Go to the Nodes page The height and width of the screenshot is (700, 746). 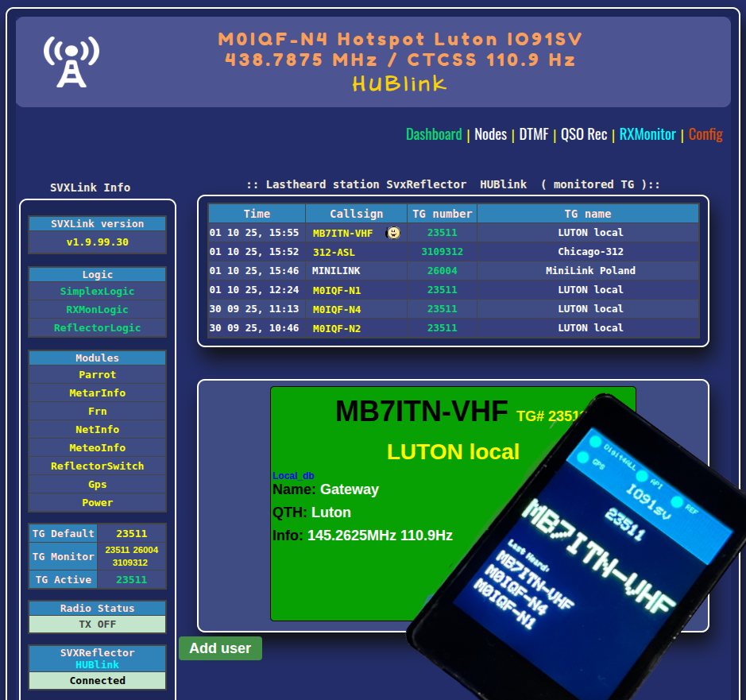(490, 134)
